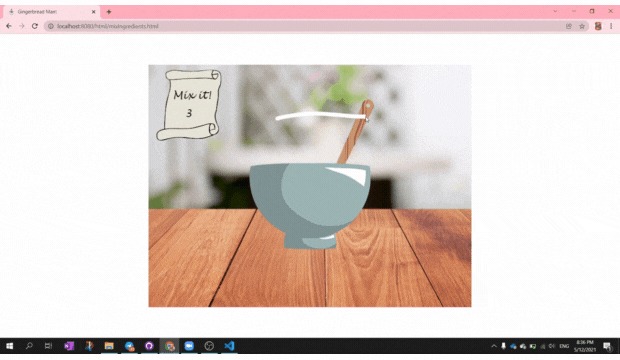Open the Chrome three-dot menu
Screen dimensions: 620x360
point(611,26)
